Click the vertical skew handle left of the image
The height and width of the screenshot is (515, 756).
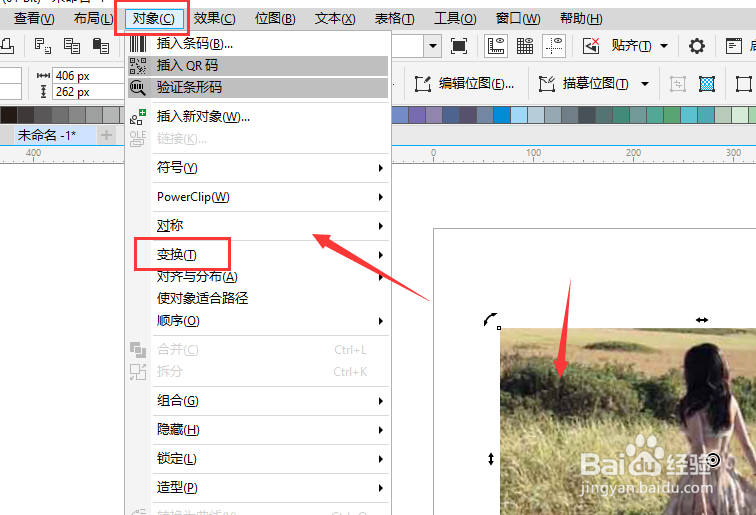click(x=491, y=459)
